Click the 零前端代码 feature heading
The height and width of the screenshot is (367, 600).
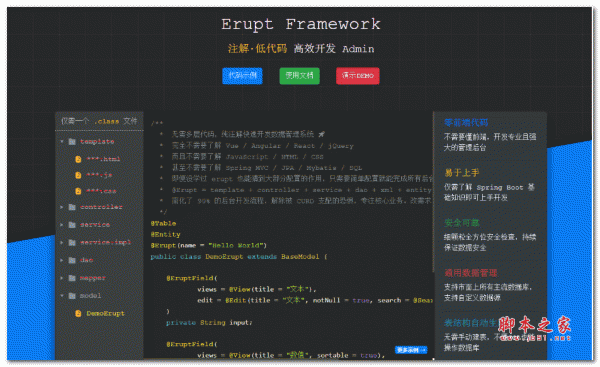(x=466, y=122)
